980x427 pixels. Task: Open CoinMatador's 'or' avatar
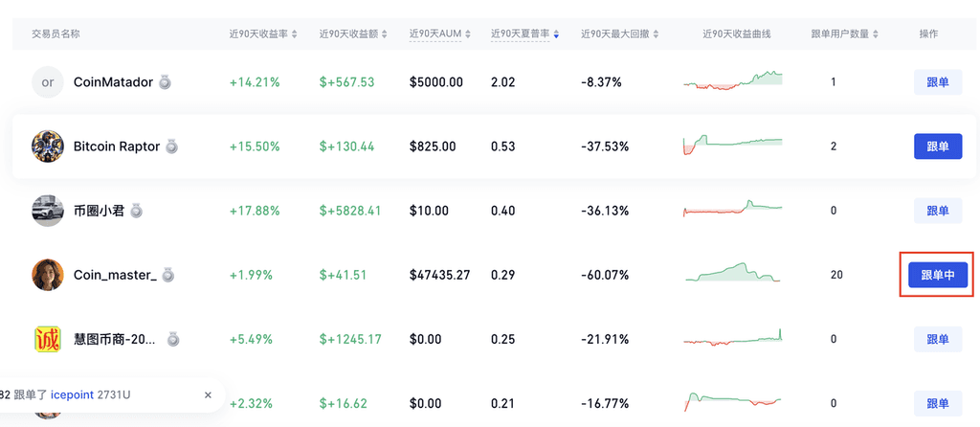pyautogui.click(x=48, y=82)
